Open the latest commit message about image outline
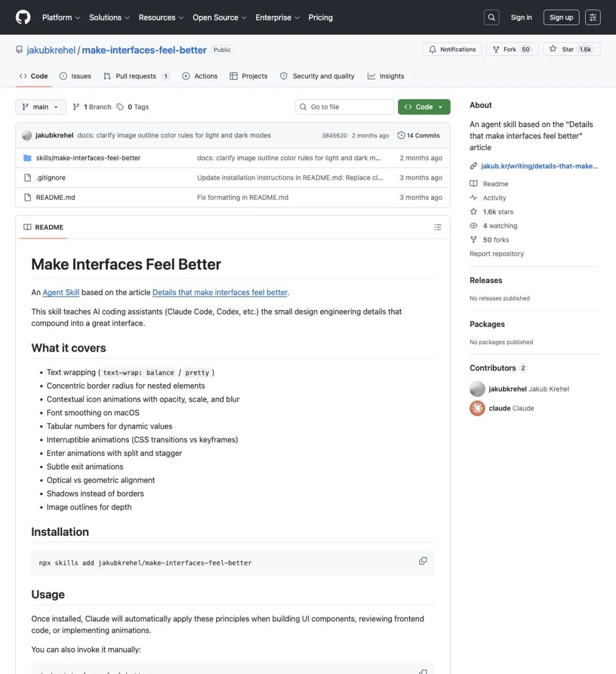This screenshot has width=616, height=674. coord(174,135)
